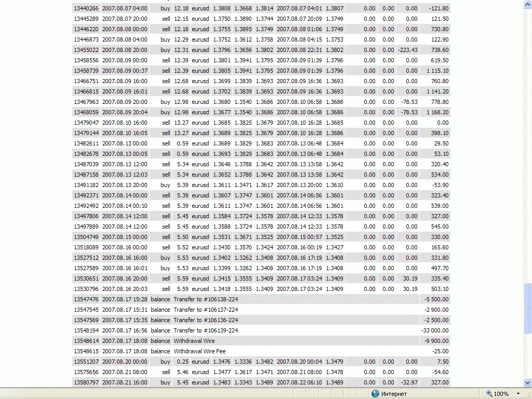
Task: Select ticket number 13455022
Action: tap(86, 50)
